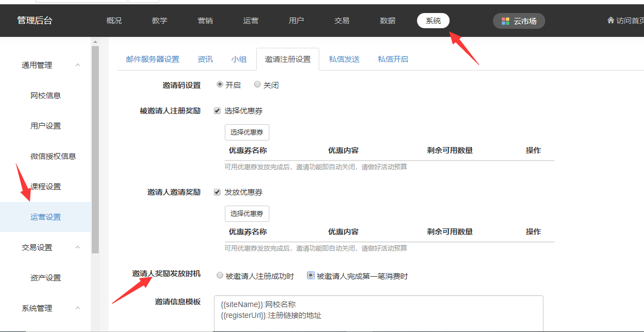Click 选择优惠券 button under 被邀请人注册奖励

[247, 132]
